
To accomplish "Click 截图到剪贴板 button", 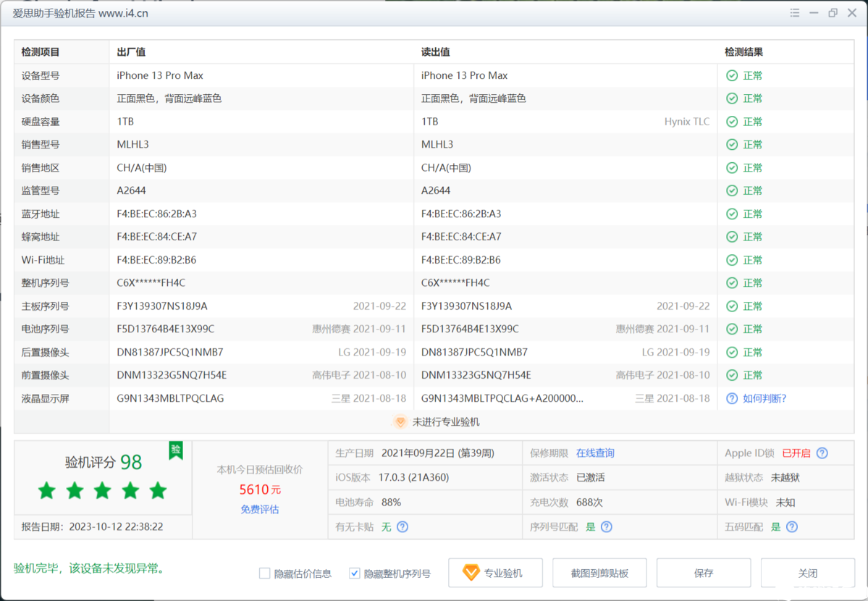I will click(599, 573).
